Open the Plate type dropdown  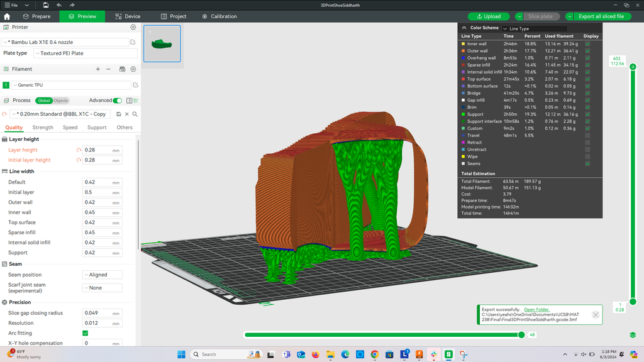coord(84,53)
